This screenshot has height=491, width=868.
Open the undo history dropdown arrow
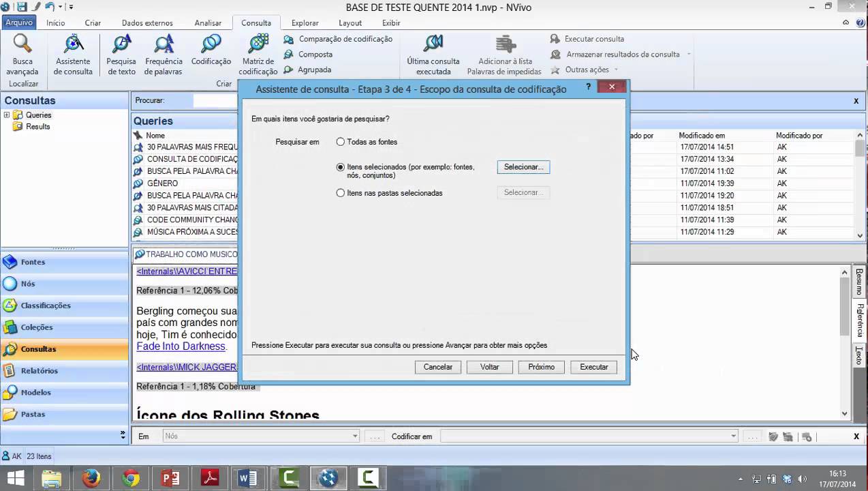point(60,7)
